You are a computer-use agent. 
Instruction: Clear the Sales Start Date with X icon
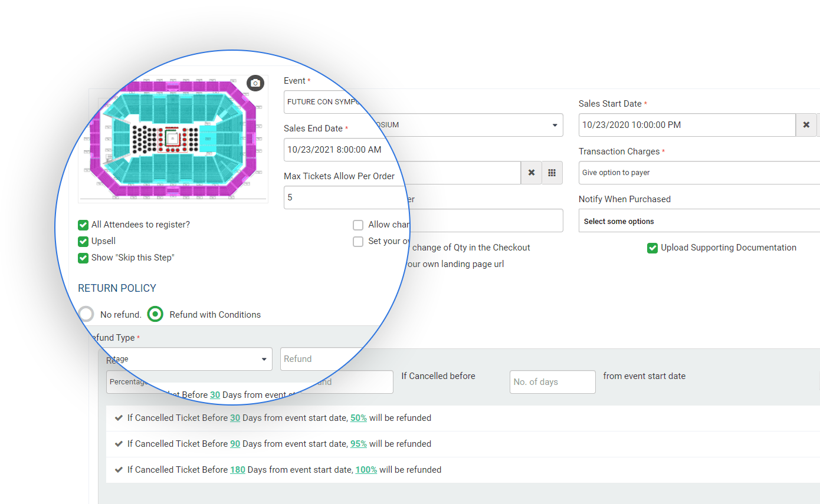tap(806, 125)
